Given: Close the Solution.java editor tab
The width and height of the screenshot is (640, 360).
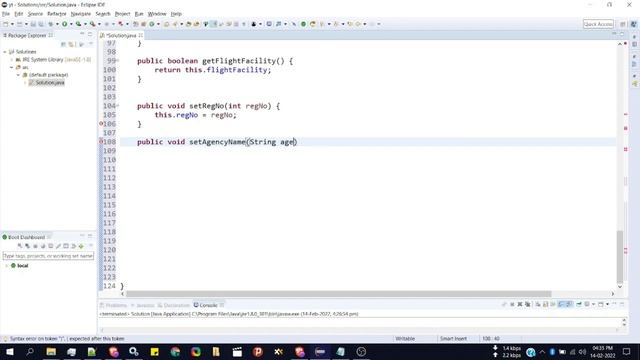Looking at the screenshot, I should pyautogui.click(x=141, y=36).
